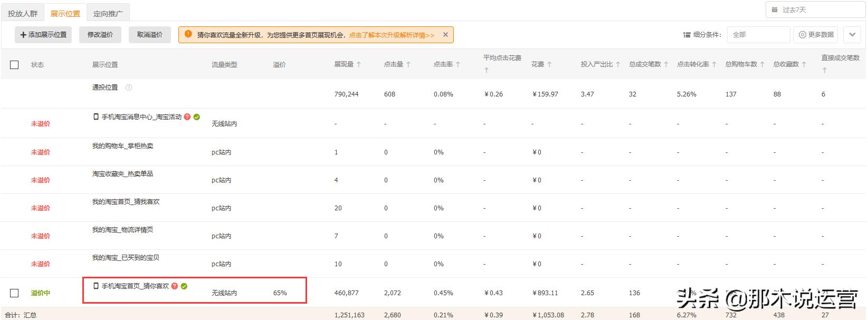Click the green check icon beside 手机淘宝首页_猜你喜欢

[184, 286]
